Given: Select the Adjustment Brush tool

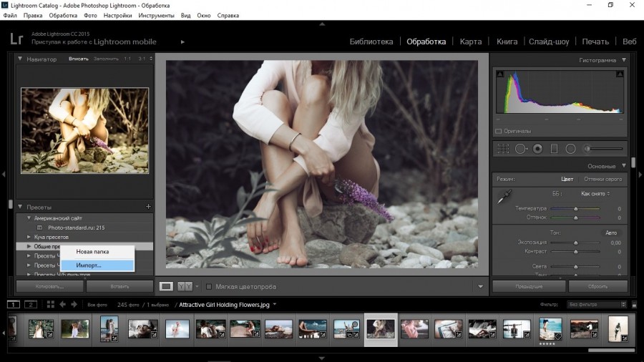Looking at the screenshot, I should 587,149.
